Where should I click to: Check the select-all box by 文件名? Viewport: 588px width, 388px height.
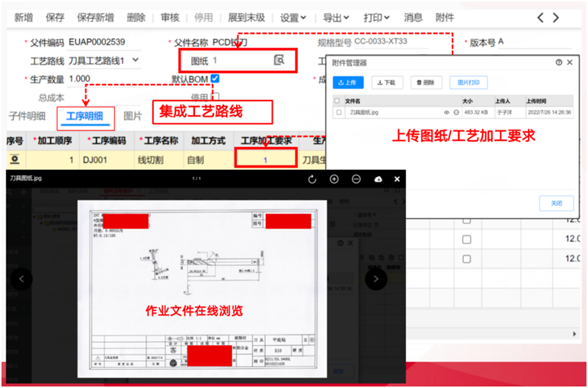(x=338, y=100)
